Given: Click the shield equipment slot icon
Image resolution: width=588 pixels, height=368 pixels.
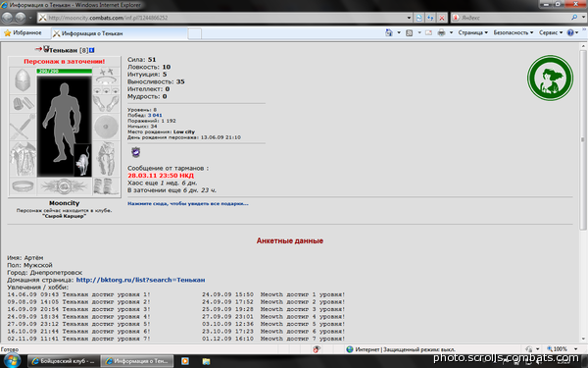Looking at the screenshot, I should 107,127.
